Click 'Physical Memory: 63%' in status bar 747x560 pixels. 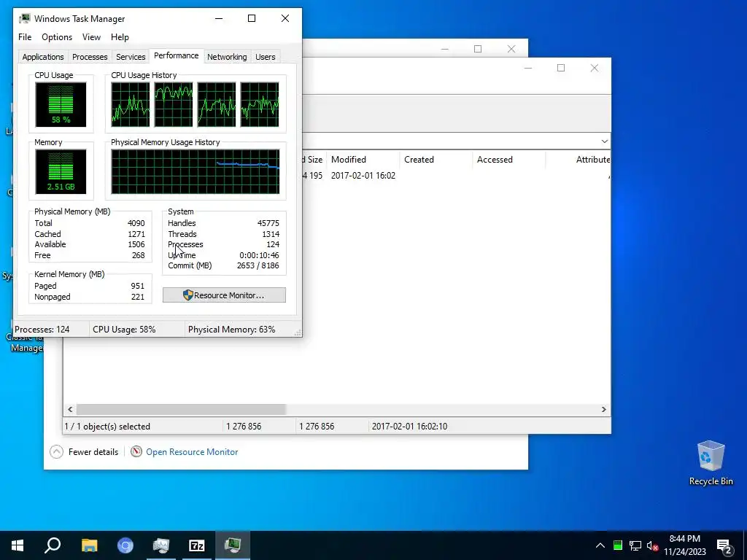pyautogui.click(x=231, y=330)
